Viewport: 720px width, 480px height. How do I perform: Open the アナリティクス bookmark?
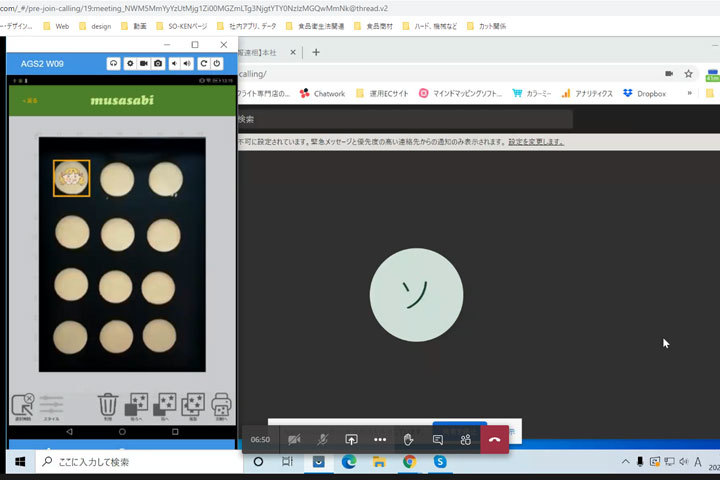coord(587,94)
